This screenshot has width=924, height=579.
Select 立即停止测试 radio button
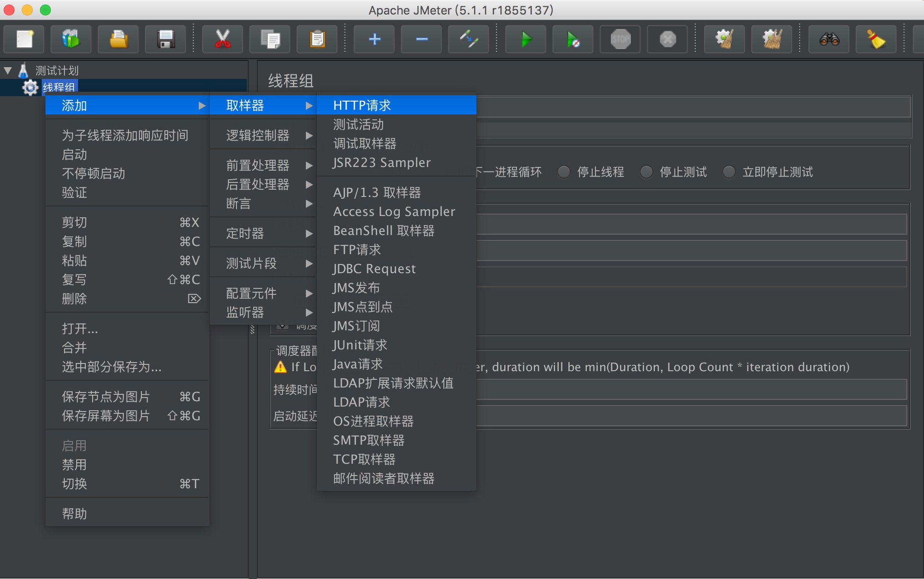tap(729, 172)
